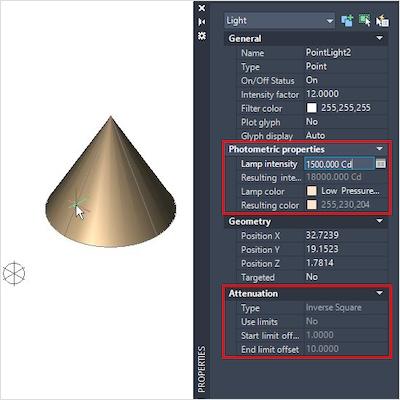Click the Photometric properties header label
The image size is (400, 400).
click(276, 149)
